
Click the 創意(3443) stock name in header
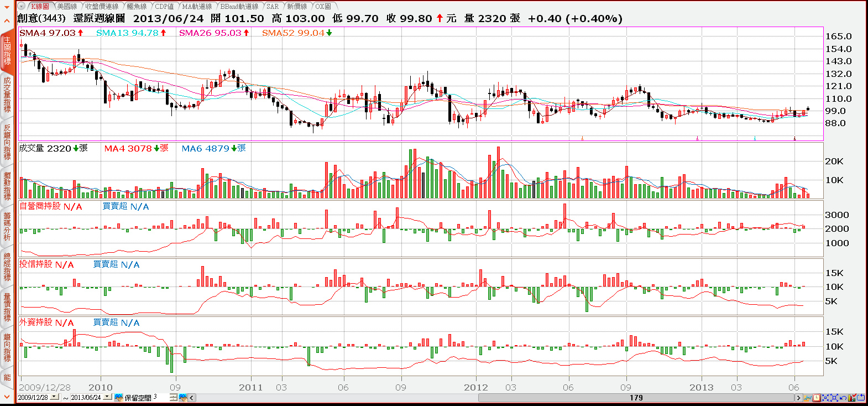41,18
